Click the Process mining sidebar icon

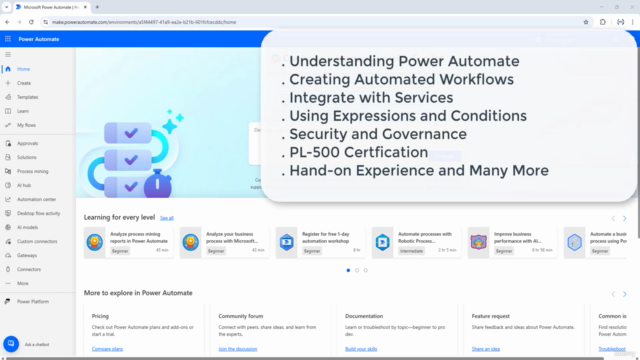coord(8,171)
